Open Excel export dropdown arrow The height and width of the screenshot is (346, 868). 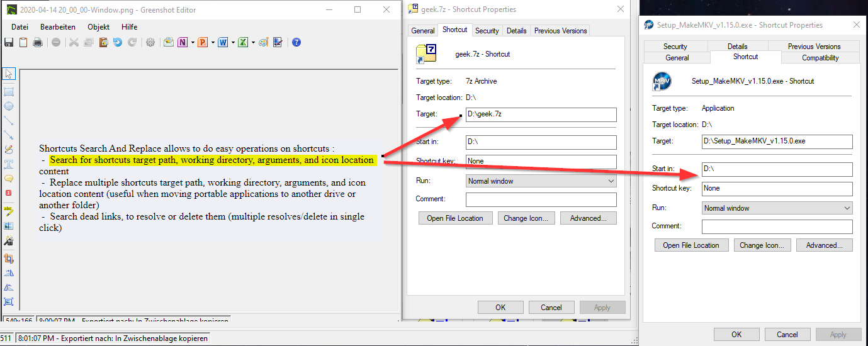[x=253, y=42]
